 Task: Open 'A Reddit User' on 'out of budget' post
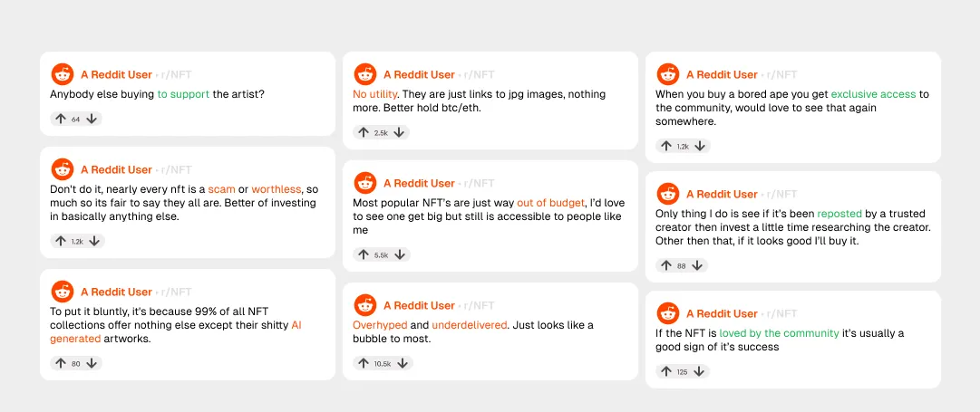click(420, 184)
